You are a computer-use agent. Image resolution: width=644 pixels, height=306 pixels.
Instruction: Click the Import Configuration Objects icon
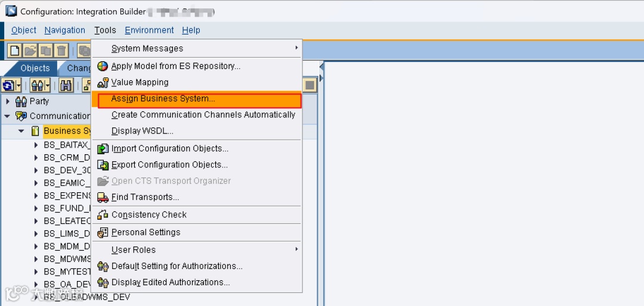pos(103,148)
